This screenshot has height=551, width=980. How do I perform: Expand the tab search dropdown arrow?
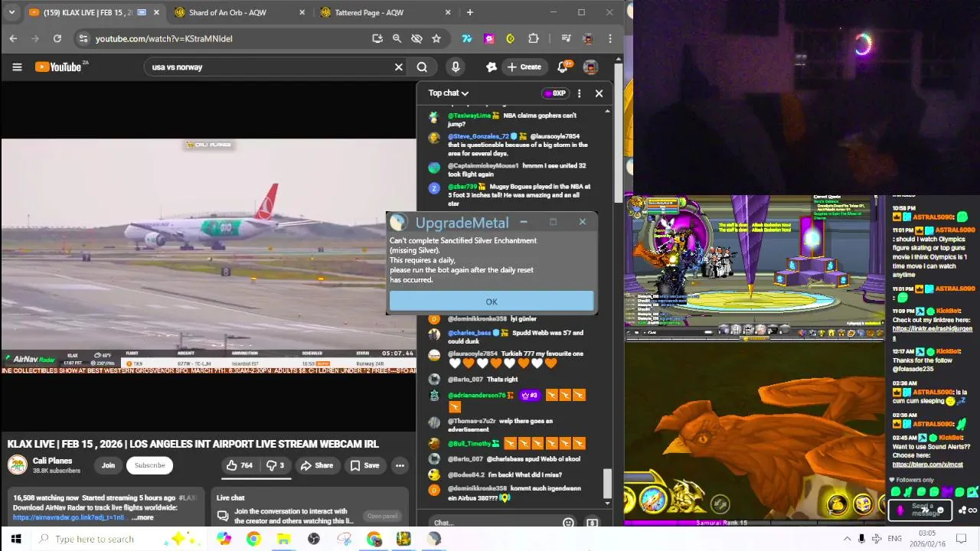click(11, 12)
